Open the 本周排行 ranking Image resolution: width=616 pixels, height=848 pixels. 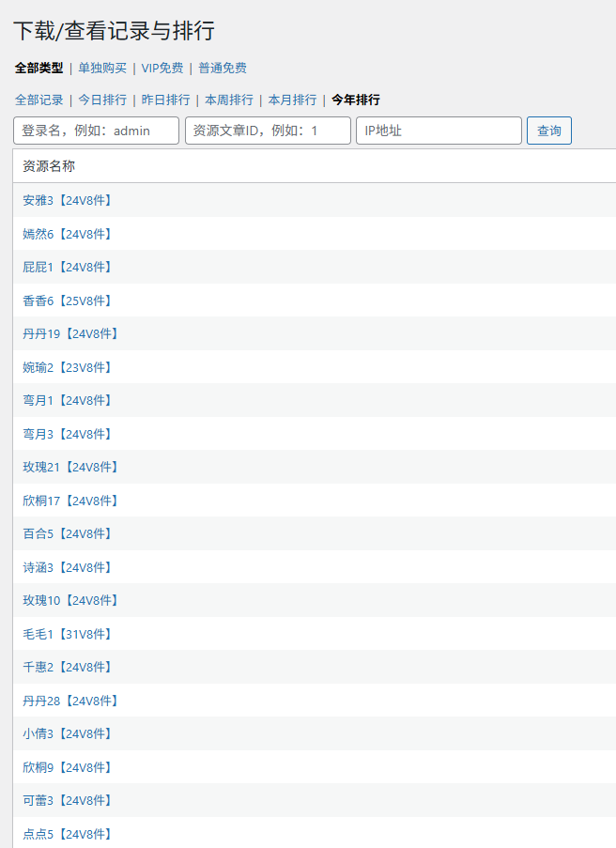(x=229, y=100)
